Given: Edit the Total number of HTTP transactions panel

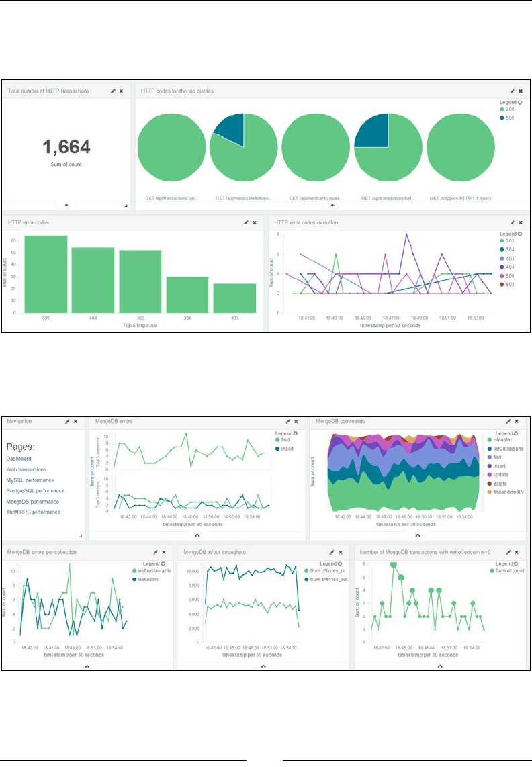Looking at the screenshot, I should (x=113, y=91).
